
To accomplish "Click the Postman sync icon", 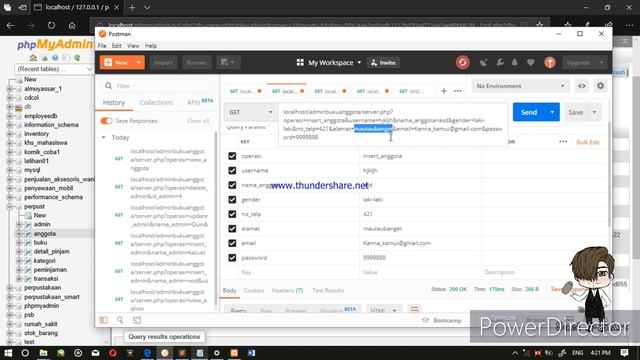I will pos(462,62).
